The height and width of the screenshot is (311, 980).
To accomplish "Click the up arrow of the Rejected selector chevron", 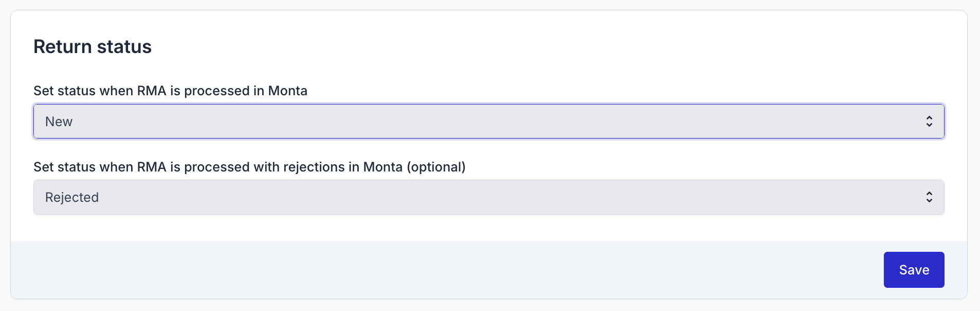I will (x=929, y=194).
